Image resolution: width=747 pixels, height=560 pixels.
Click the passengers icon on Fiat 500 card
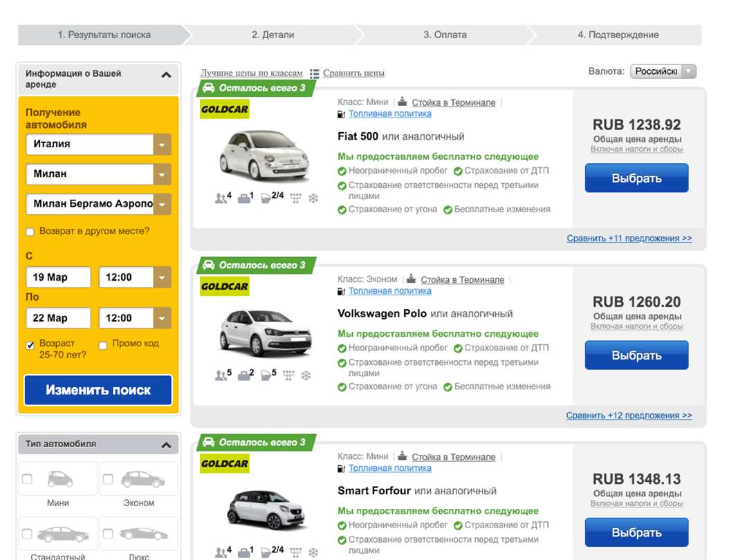click(221, 198)
